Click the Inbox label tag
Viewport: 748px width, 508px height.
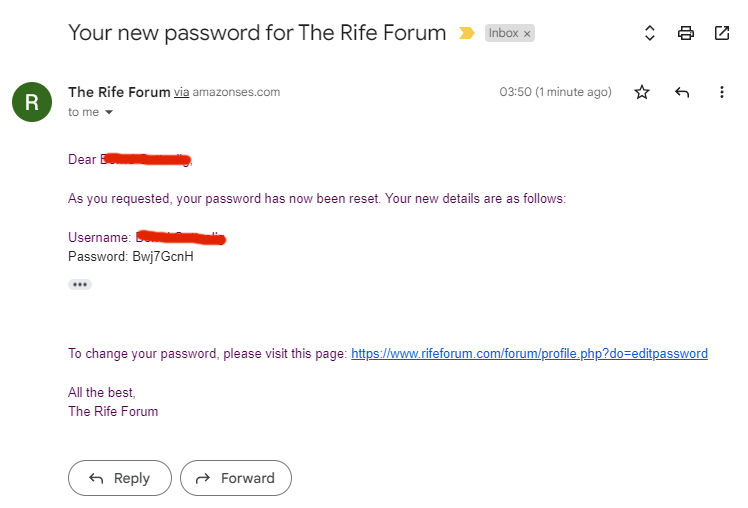pyautogui.click(x=504, y=33)
